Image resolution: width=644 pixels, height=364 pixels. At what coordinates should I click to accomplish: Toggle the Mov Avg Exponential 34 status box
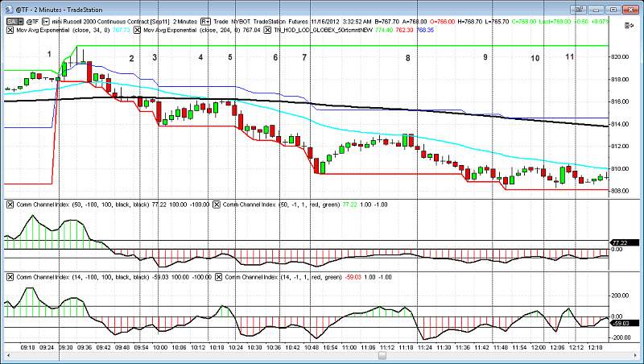pos(10,30)
